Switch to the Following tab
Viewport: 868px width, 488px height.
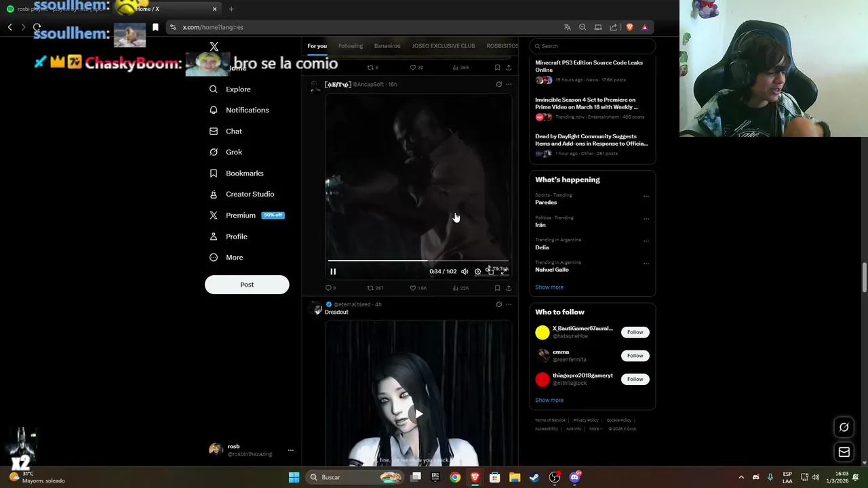point(351,46)
